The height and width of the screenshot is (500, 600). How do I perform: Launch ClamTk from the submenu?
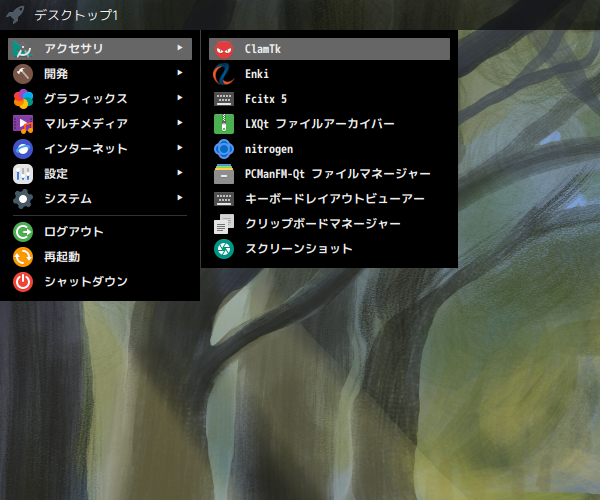(329, 49)
